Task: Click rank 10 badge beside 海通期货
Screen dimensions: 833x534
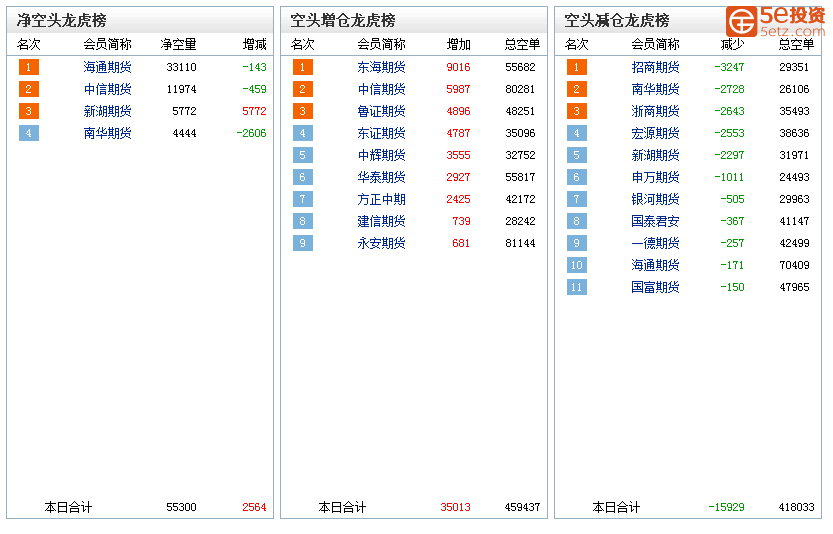Action: point(576,265)
